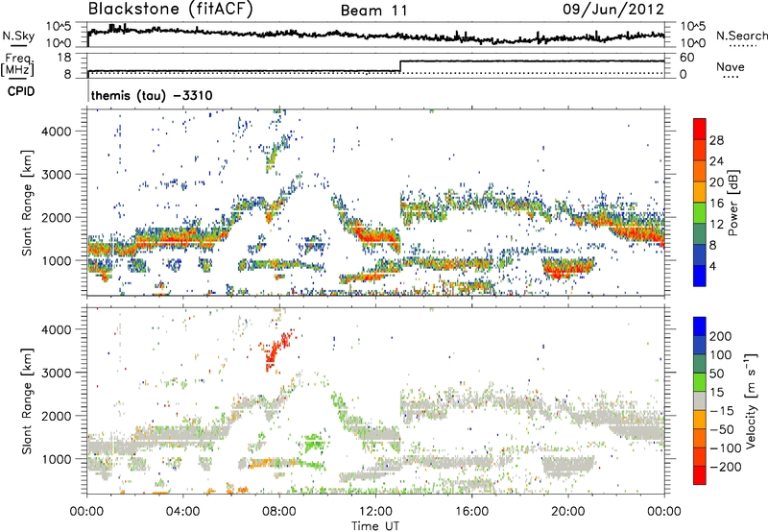
Task: Click the "Beam 11" label
Action: point(374,11)
